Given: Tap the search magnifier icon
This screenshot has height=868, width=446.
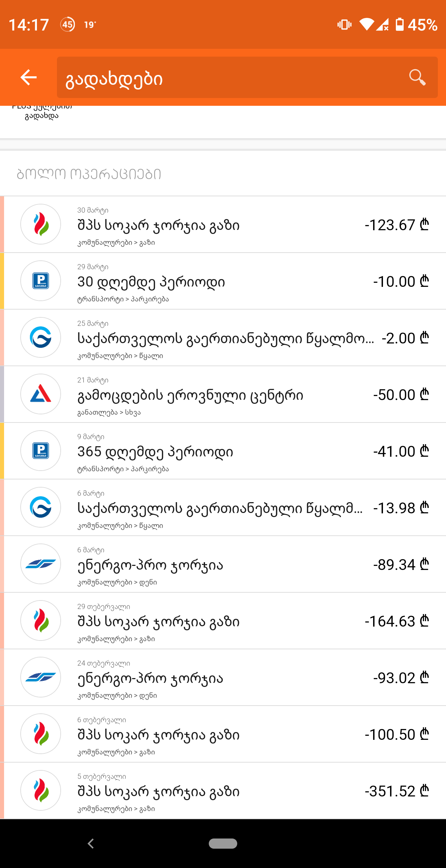Looking at the screenshot, I should (417, 77).
